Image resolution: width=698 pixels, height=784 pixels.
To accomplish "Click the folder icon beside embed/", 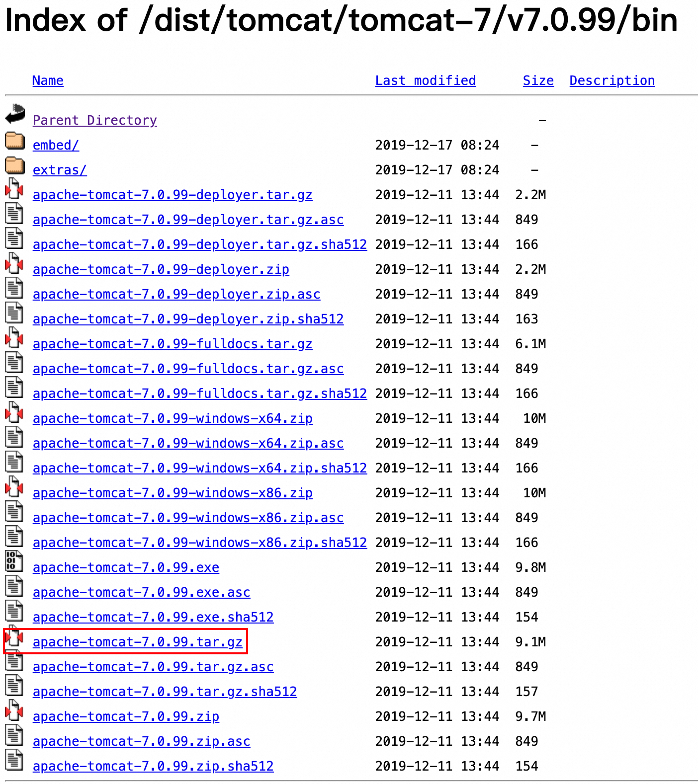I will pos(15,141).
